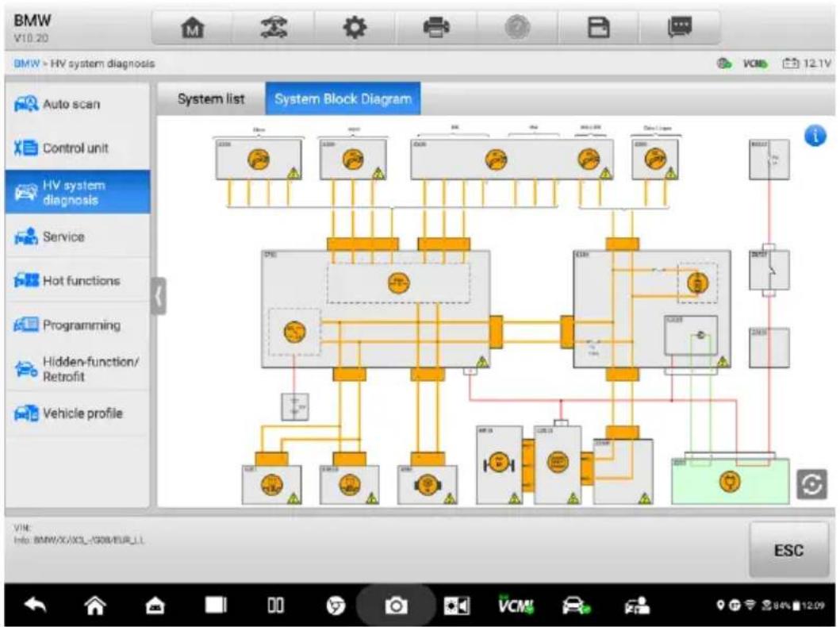Tap the split-screen icon in bottom bar
This screenshot has height=627, width=840.
[x=276, y=606]
